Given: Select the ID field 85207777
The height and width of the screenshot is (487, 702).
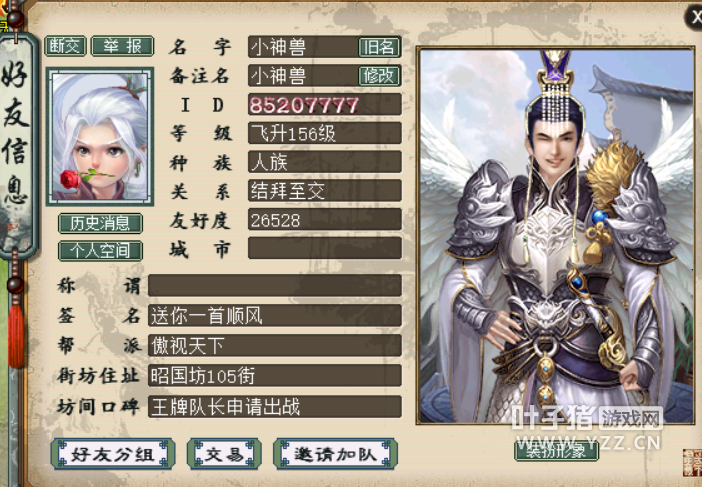Looking at the screenshot, I should tap(325, 104).
